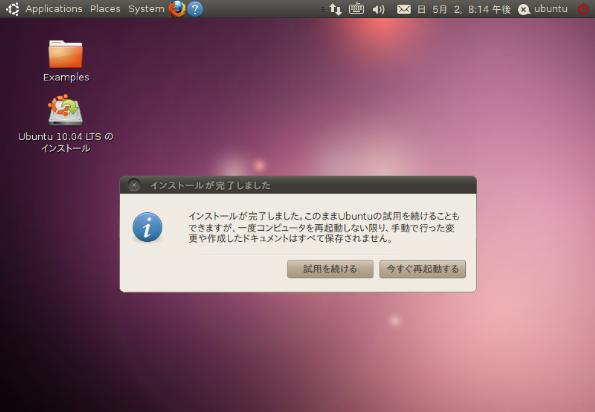Screen dimensions: 595x412
Task: Select the Ubuntu 10.04 LTS installer icon
Action: point(65,110)
